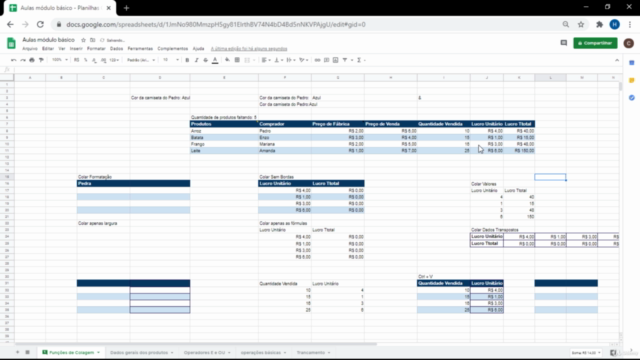Format selection as percent
The width and height of the screenshot is (640, 360).
86,60
